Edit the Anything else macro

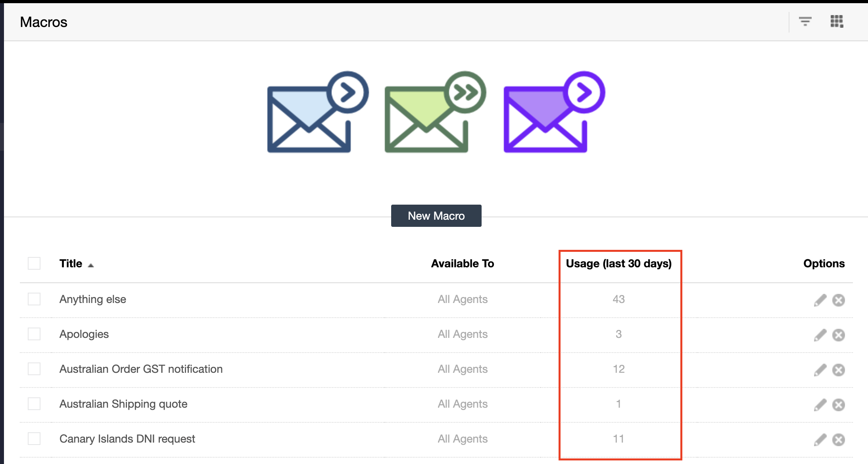820,300
